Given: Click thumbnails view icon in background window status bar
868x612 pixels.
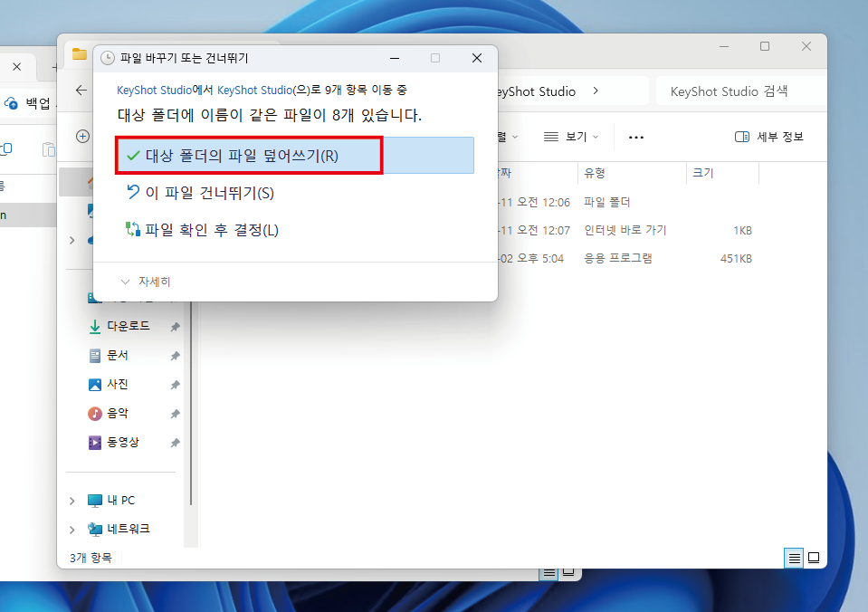Looking at the screenshot, I should coord(568,573).
